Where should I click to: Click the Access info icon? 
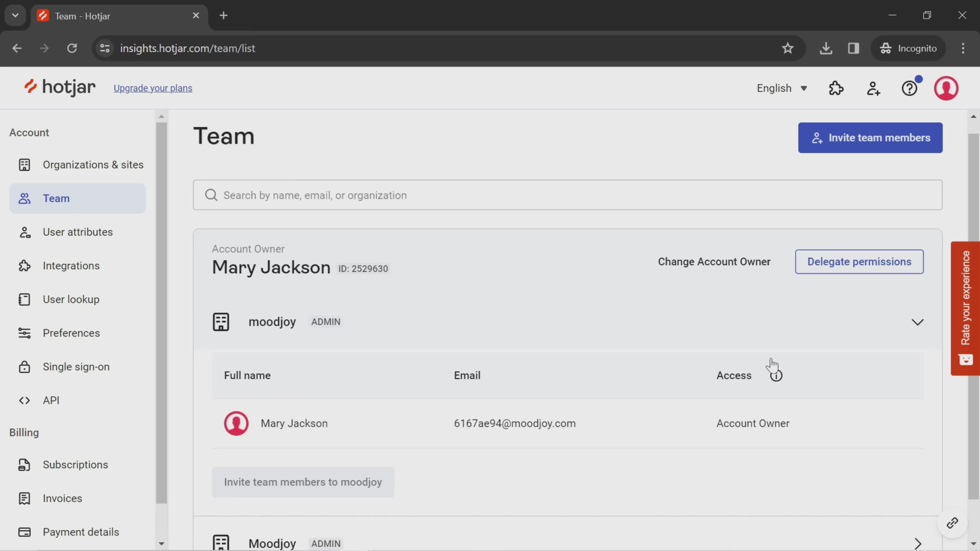(776, 376)
